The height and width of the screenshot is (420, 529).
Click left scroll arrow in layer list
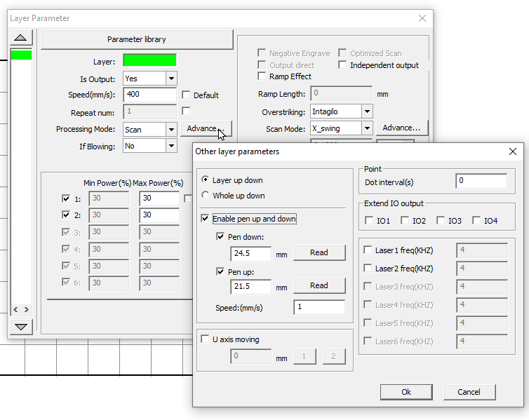point(15,309)
